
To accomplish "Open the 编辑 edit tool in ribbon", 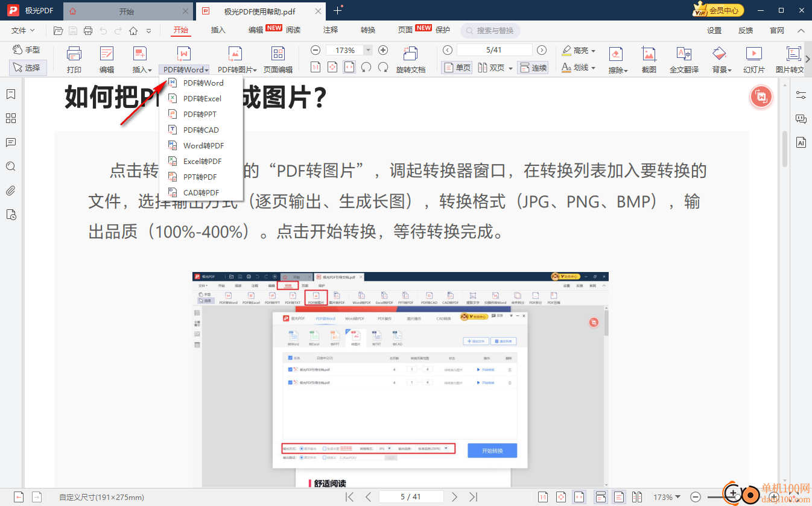I will pos(107,60).
